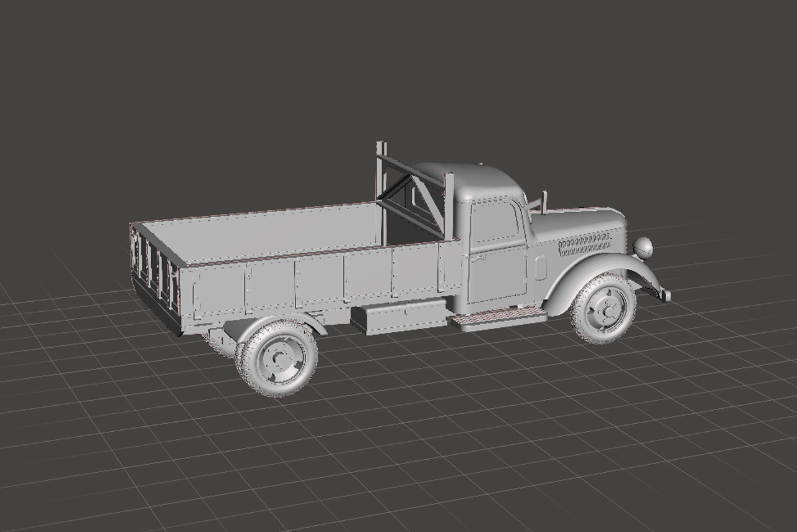Select the truck cab door
797x532 pixels.
pos(497,251)
